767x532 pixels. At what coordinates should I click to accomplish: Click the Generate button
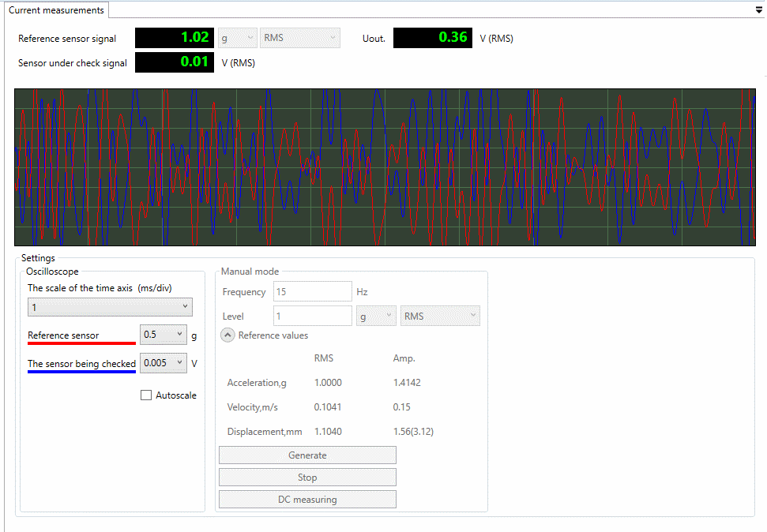point(307,455)
